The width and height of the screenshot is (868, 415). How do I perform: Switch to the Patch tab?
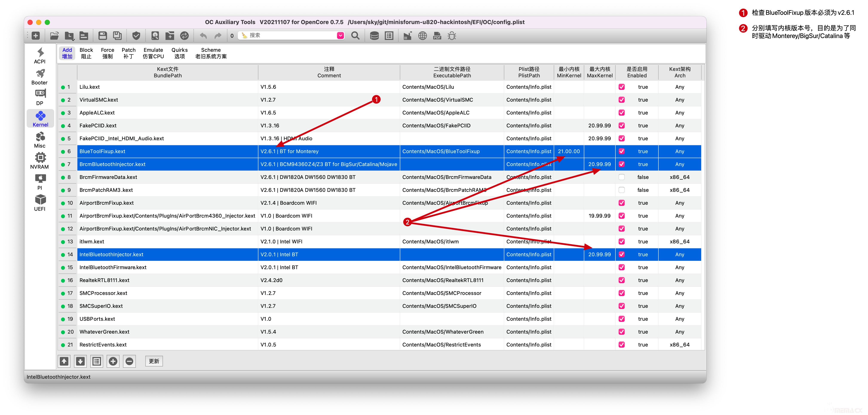coord(128,53)
